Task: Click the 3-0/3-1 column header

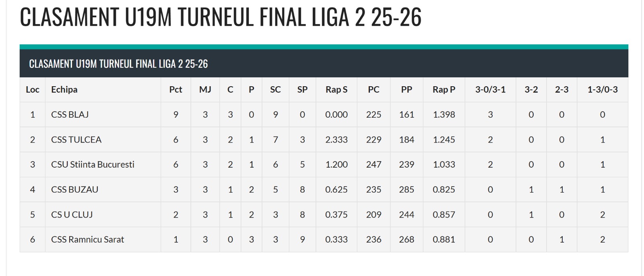Action: click(x=490, y=89)
